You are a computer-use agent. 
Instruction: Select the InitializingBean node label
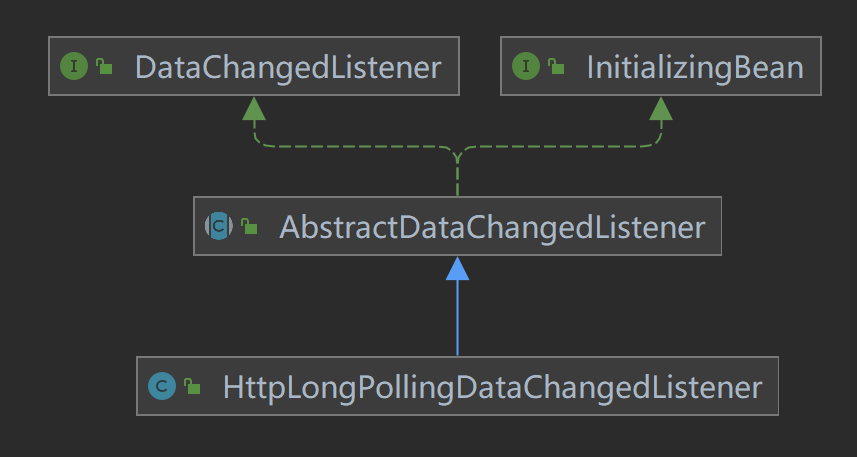click(694, 67)
